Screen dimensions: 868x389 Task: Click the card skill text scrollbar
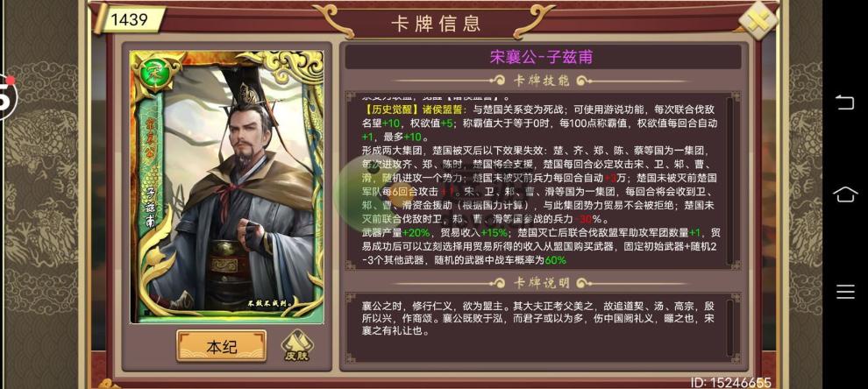[x=729, y=180]
